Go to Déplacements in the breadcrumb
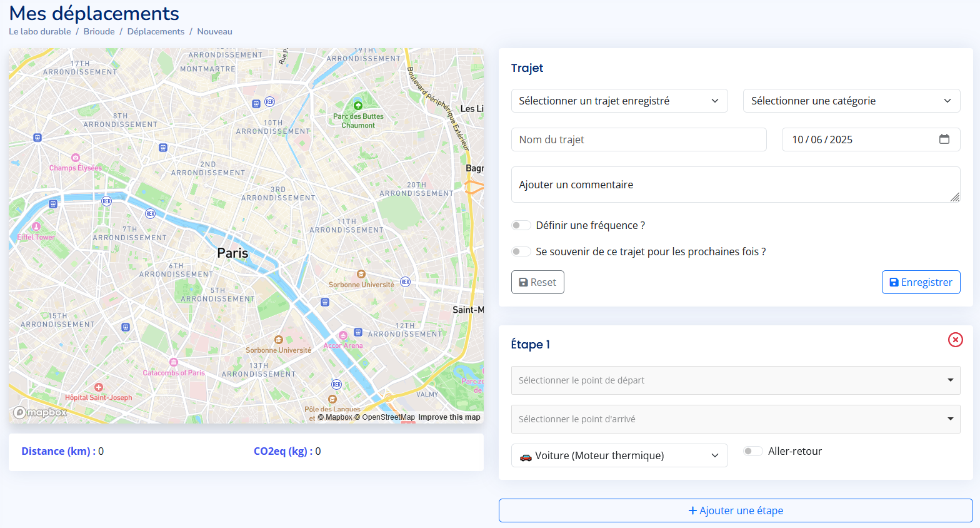 (156, 31)
